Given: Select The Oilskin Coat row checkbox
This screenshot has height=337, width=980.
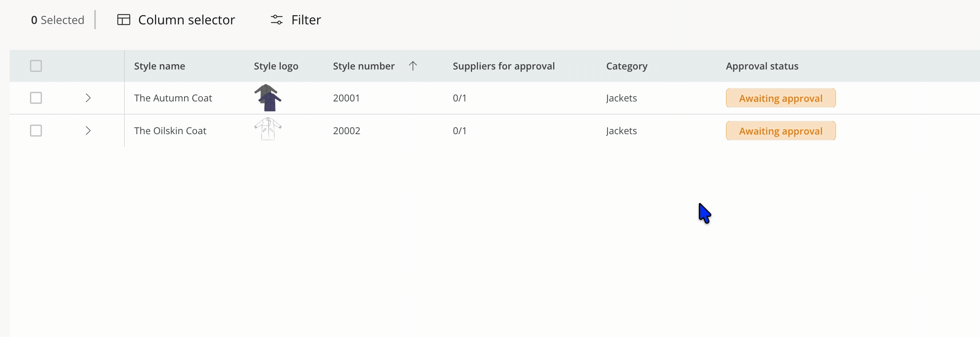Looking at the screenshot, I should pyautogui.click(x=36, y=131).
